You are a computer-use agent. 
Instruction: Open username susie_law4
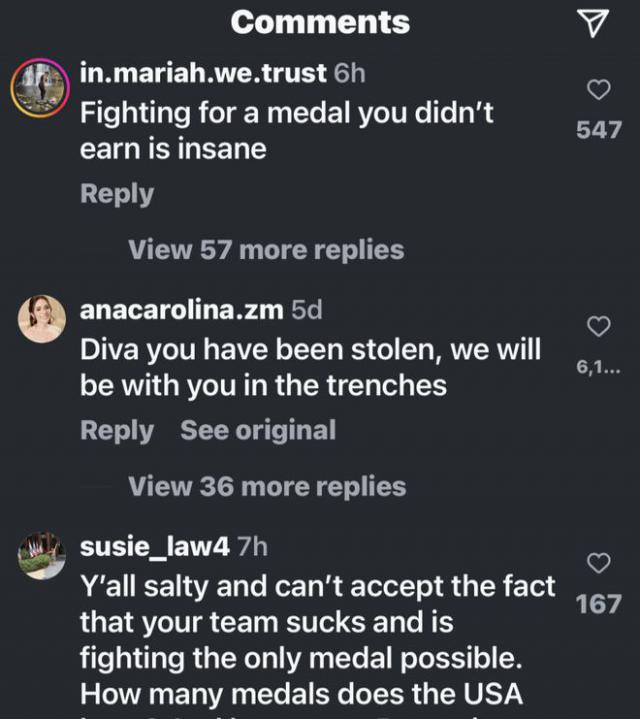click(x=155, y=546)
